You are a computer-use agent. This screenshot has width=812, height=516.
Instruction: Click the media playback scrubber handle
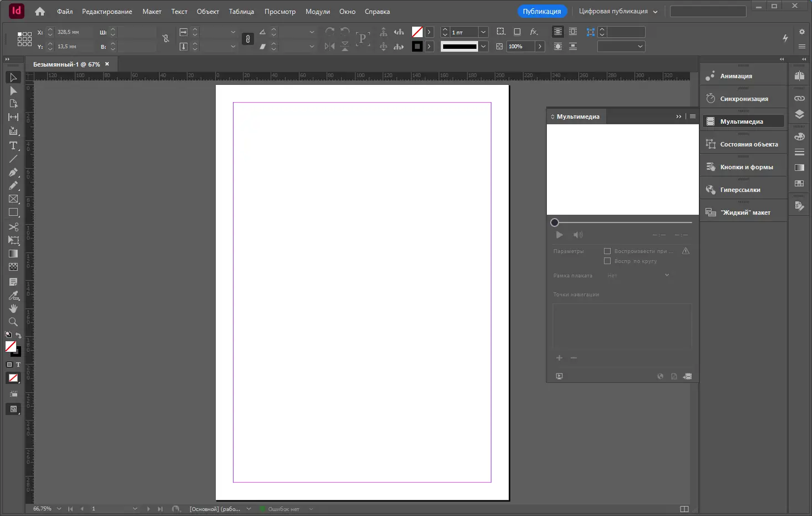click(555, 222)
